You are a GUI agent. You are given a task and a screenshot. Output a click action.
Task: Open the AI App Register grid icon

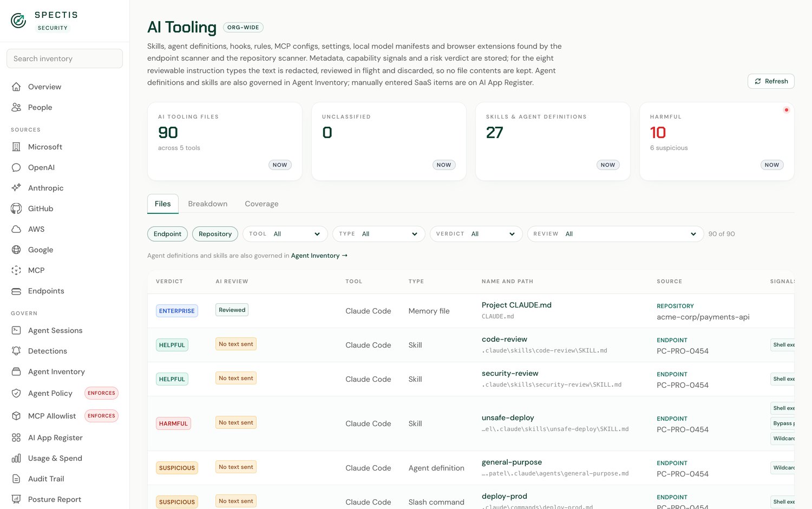pos(16,438)
